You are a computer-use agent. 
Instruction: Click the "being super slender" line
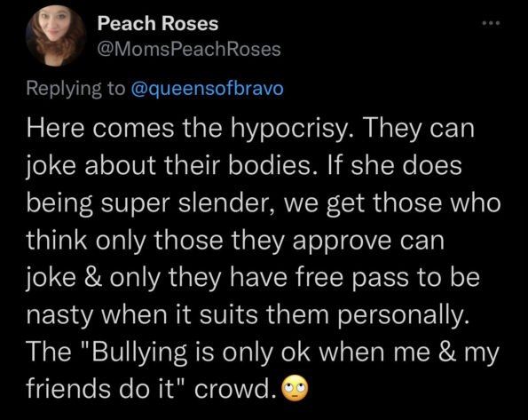264,203
